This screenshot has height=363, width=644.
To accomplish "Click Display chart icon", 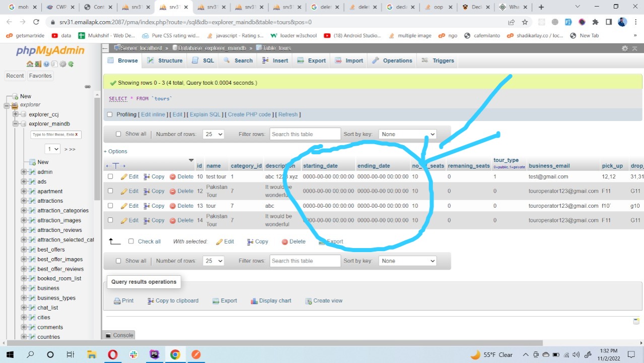I will [254, 301].
